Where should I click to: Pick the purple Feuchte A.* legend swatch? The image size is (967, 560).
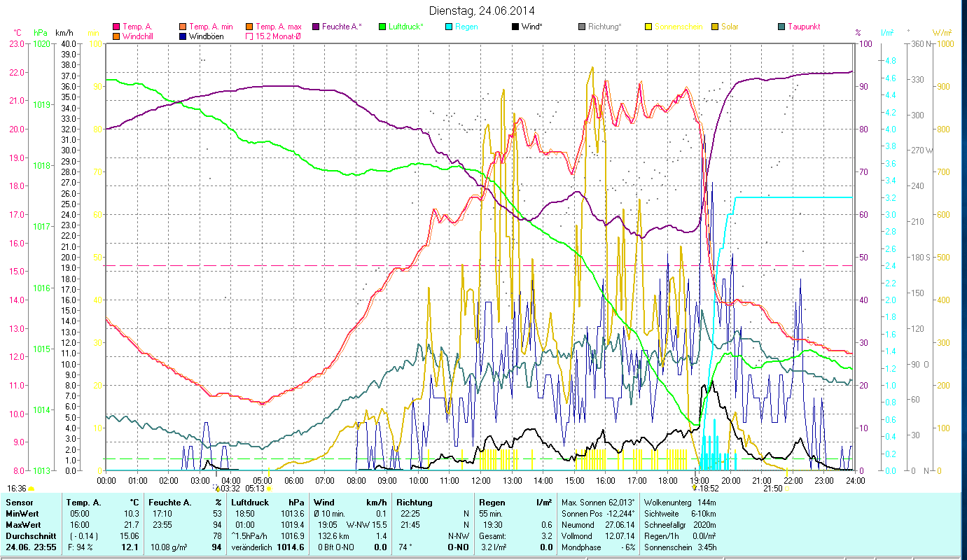click(315, 27)
